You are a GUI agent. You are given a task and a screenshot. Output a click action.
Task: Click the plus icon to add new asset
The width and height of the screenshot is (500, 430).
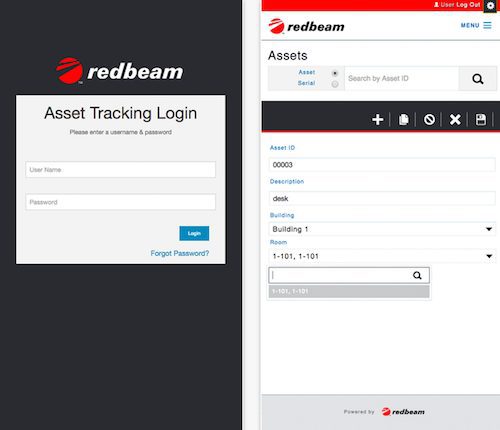coord(377,119)
